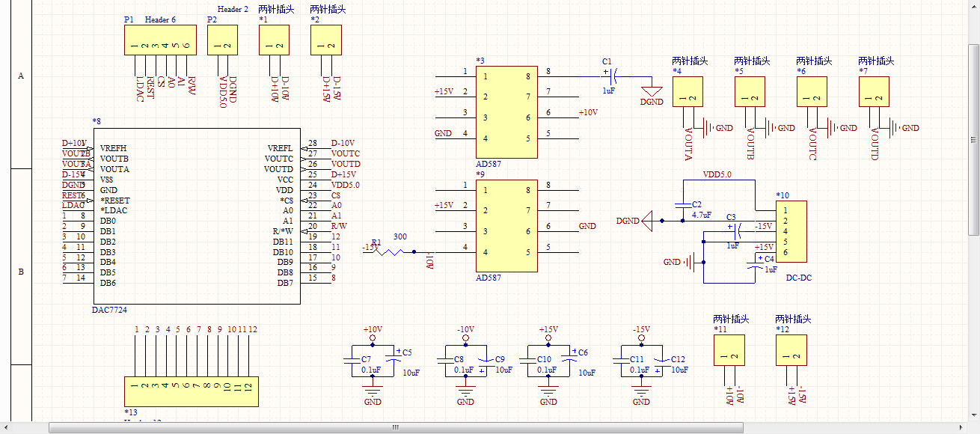Select the lower AD587 IC labeled *9
This screenshot has height=434, width=980.
(x=506, y=225)
